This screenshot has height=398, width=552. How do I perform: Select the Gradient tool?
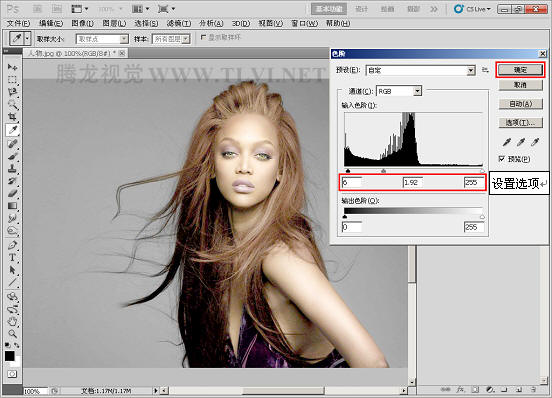(x=12, y=206)
